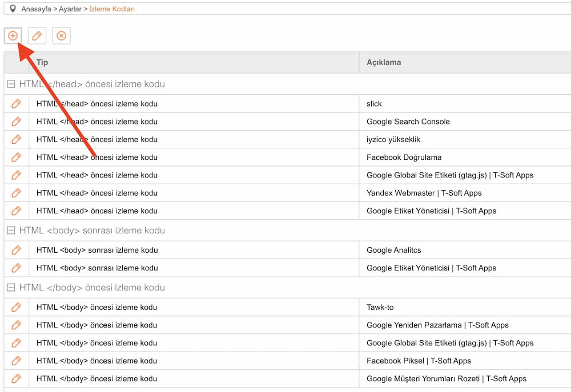Viewport: 571px width, 392px height.
Task: Click the delete icon in the toolbar
Action: tap(61, 35)
